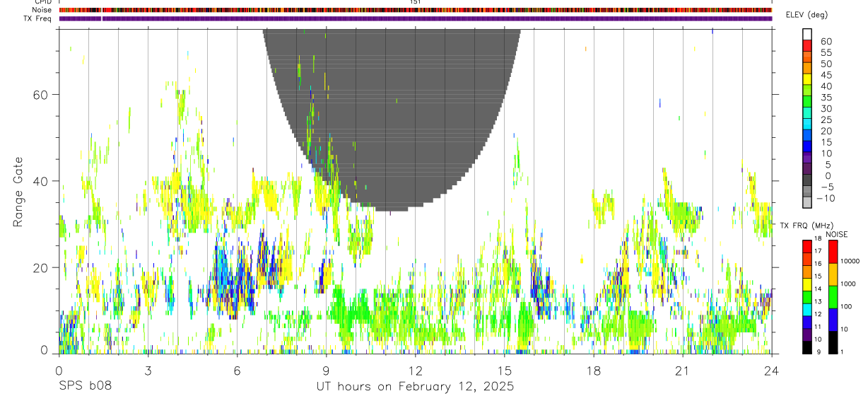Click the red top segment of the TX FRQ bar
Image resolution: width=868 pixels, height=401 pixels.
point(807,246)
